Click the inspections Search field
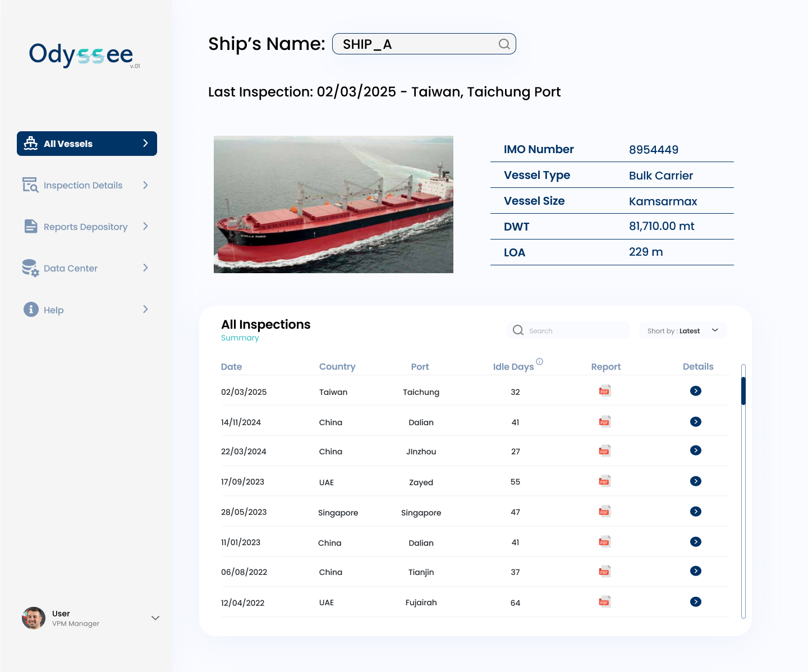The image size is (808, 672). tap(568, 330)
